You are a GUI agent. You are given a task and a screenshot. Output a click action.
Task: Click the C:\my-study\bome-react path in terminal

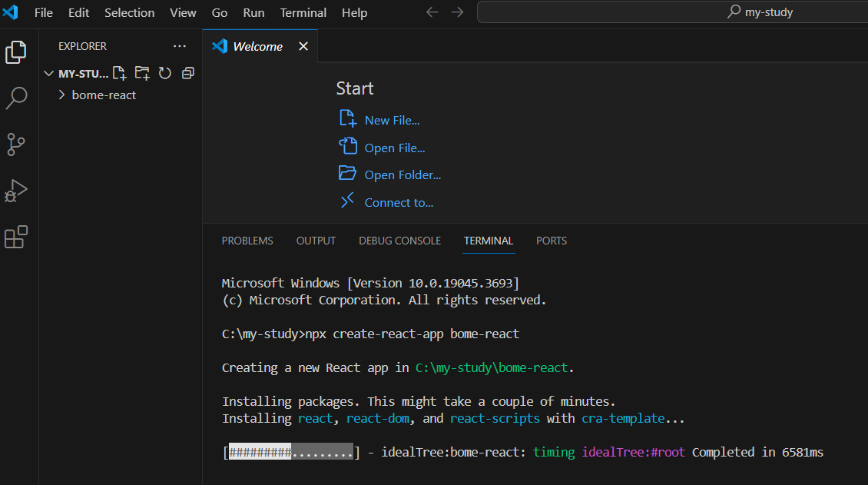(492, 367)
